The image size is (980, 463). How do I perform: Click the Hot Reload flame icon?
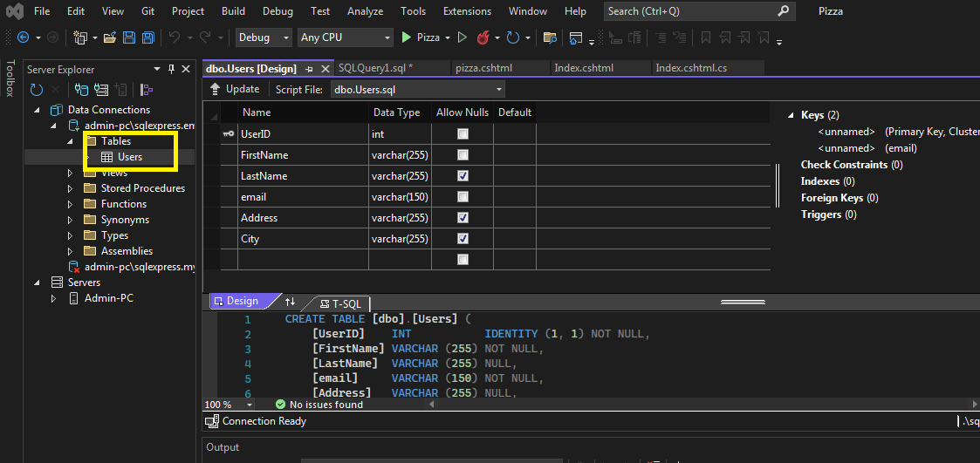pos(483,37)
